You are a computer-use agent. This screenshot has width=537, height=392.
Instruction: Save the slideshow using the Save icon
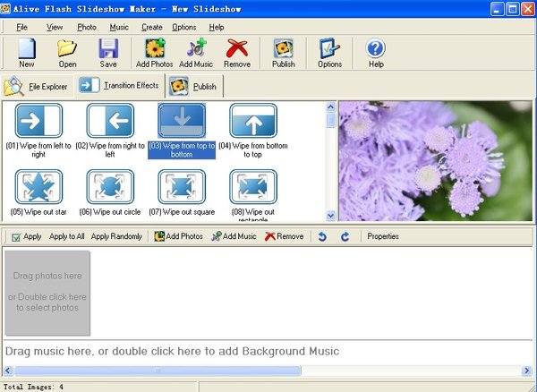tap(108, 53)
